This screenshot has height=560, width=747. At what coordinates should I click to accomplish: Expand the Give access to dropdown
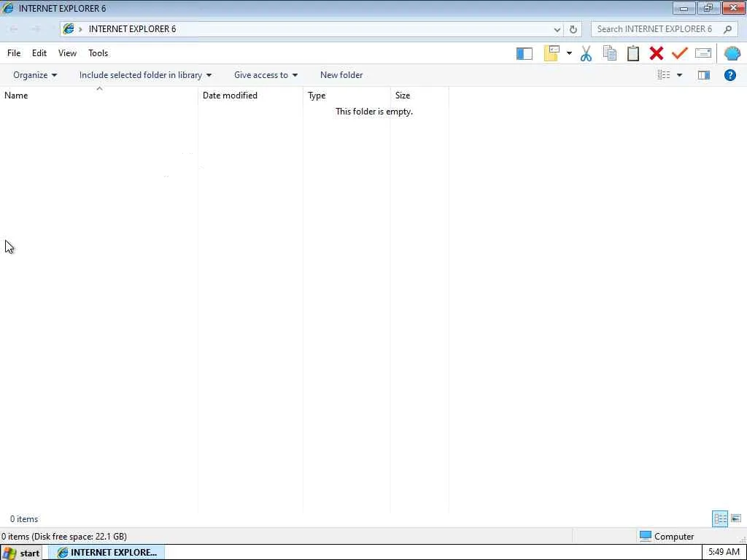(266, 75)
